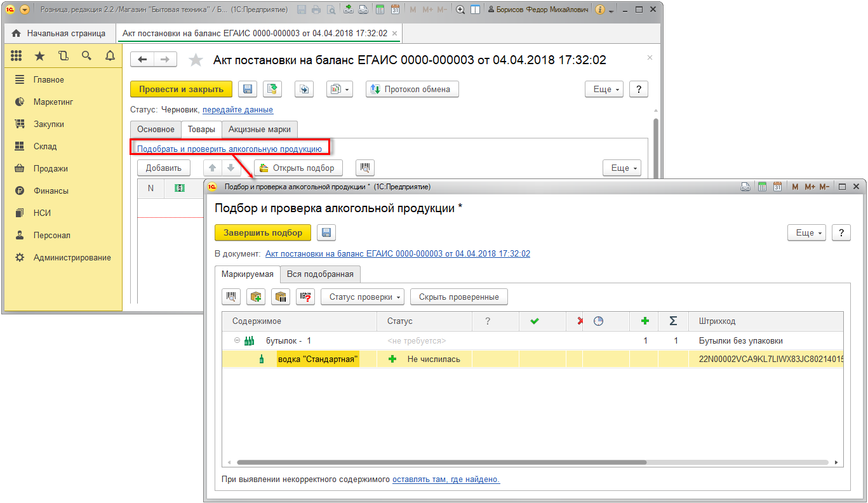Move row up in the Товары table
This screenshot has width=868, height=503.
pyautogui.click(x=213, y=168)
